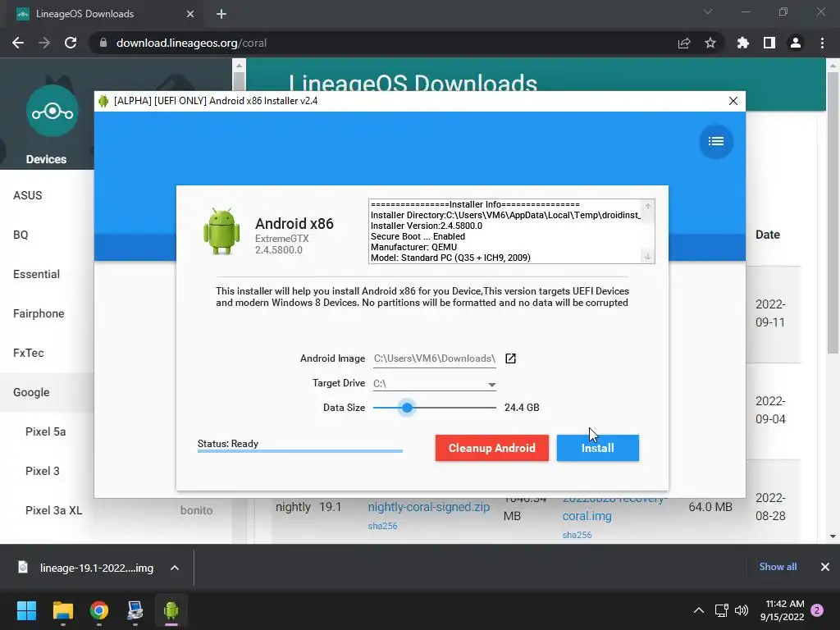This screenshot has width=840, height=630.
Task: Open Chrome three-dot menu
Action: pos(822,43)
